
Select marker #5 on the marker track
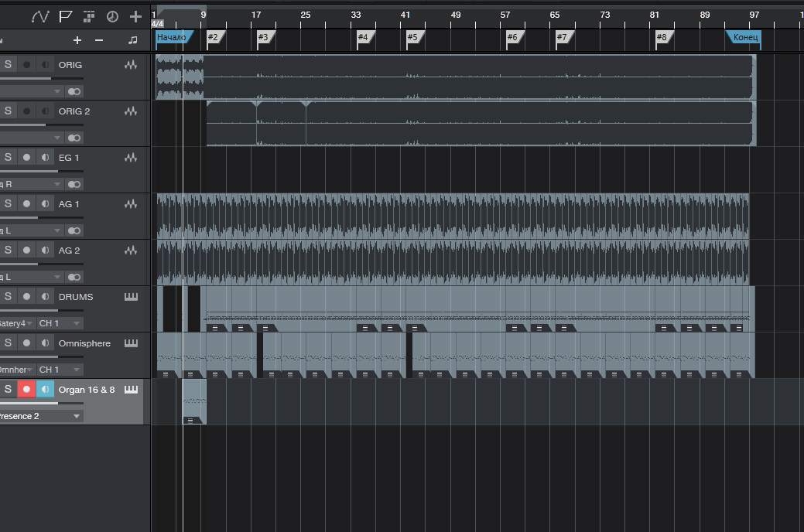(415, 37)
